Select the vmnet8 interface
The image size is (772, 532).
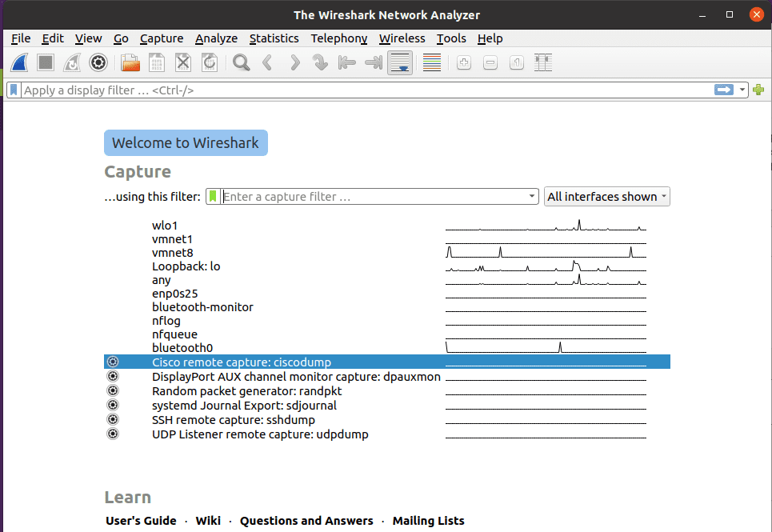387,253
